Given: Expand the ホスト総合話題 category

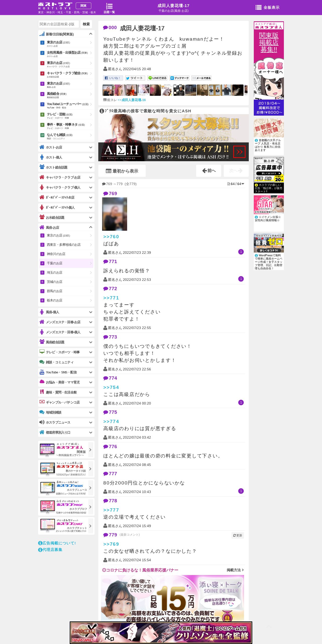Looking at the screenshot, I should (66, 167).
